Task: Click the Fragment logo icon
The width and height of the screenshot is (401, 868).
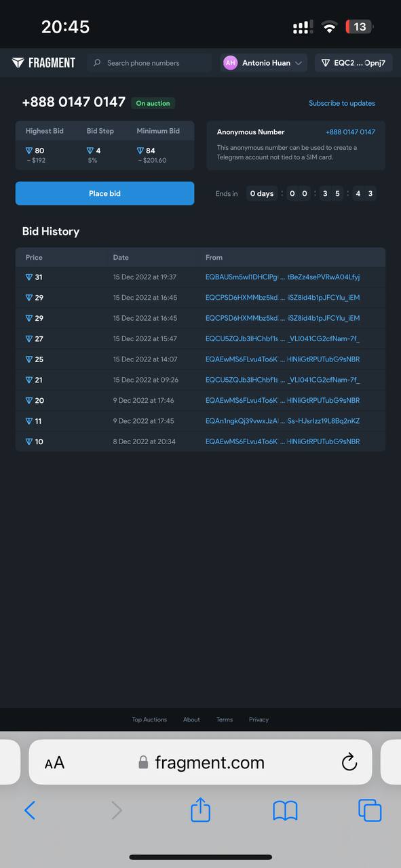Action: pos(18,63)
